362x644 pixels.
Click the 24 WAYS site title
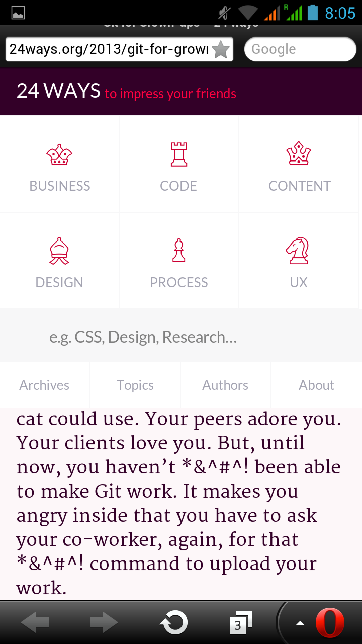[58, 91]
